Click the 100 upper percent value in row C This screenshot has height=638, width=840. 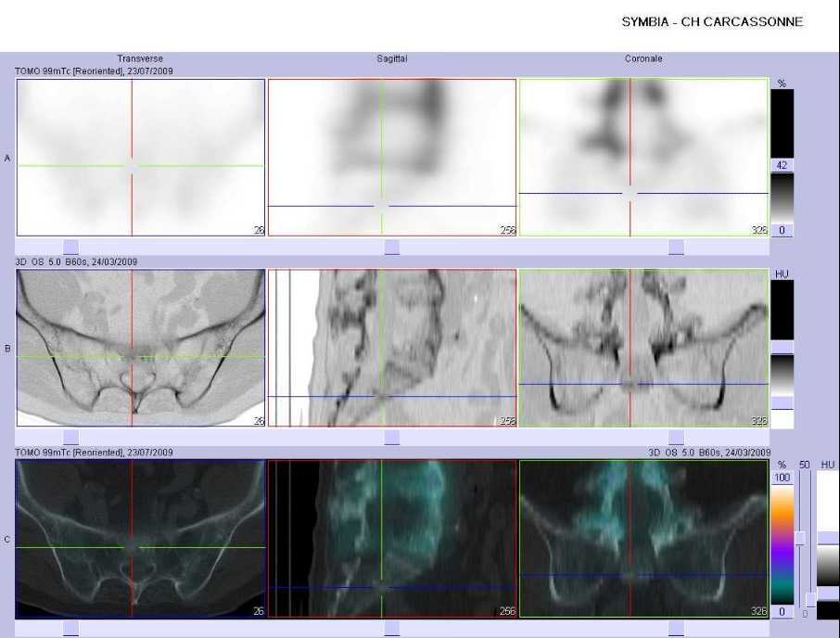tap(783, 478)
